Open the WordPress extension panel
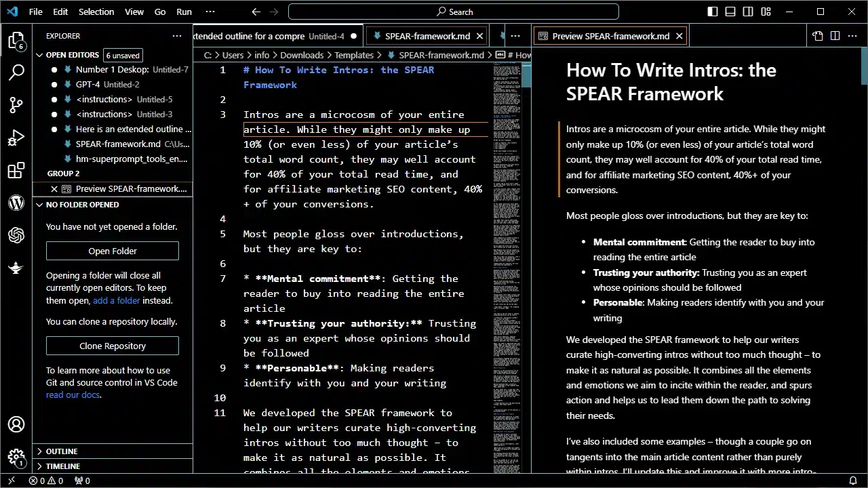 tap(16, 203)
